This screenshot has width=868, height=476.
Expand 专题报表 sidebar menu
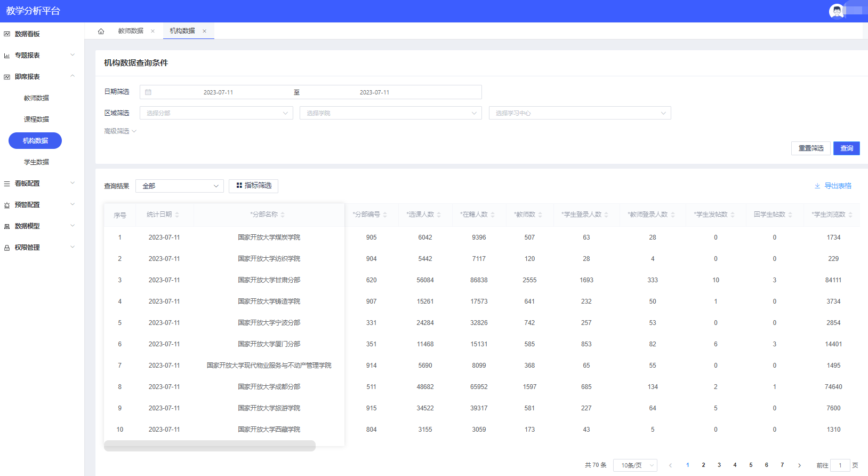point(42,55)
